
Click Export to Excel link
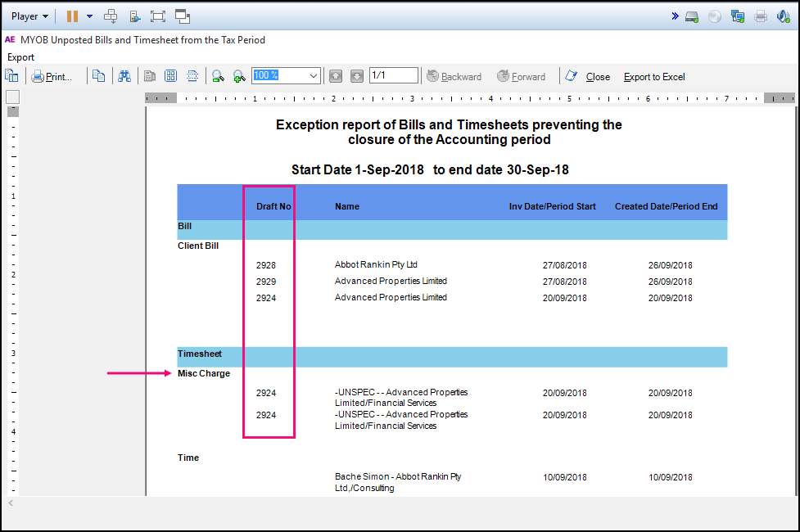653,76
